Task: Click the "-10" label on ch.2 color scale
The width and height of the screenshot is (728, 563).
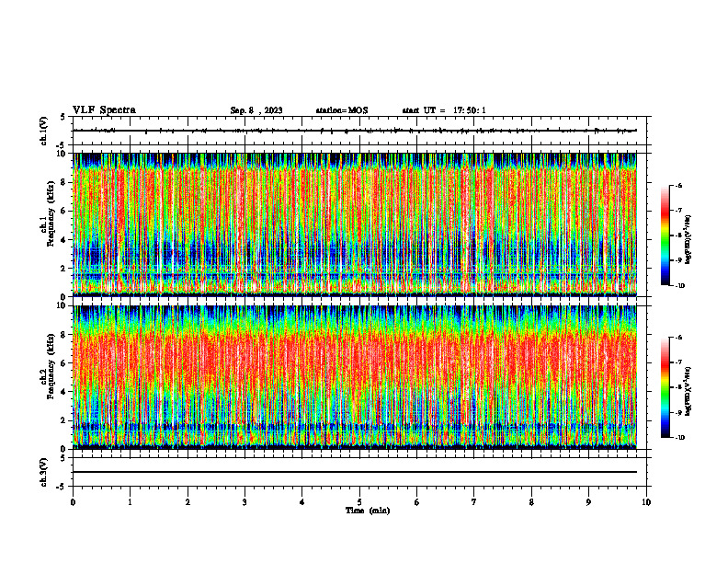Action: coord(680,438)
